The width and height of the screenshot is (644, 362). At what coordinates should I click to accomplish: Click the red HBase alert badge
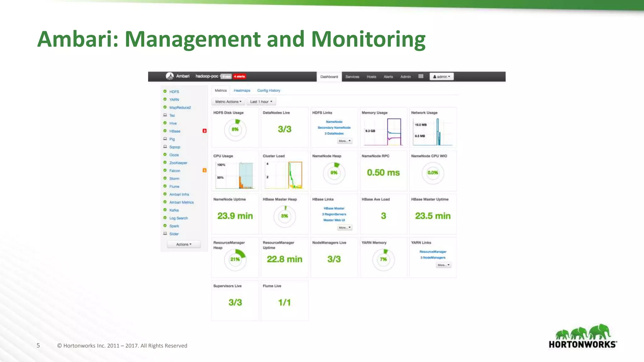click(204, 131)
